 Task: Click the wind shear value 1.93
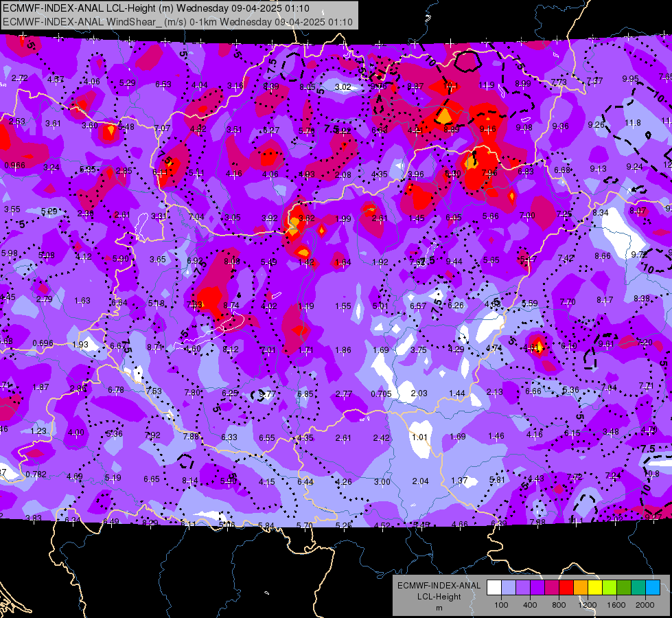80,345
